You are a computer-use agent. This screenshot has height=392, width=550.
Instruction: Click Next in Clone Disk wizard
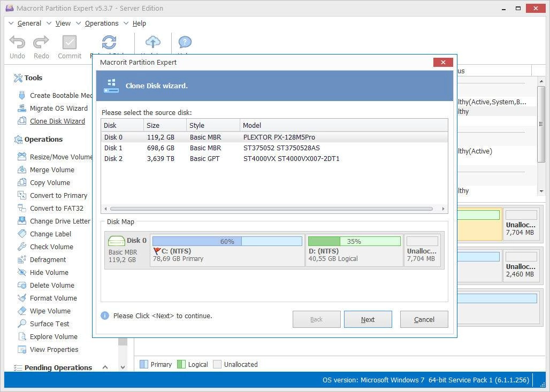pos(368,319)
